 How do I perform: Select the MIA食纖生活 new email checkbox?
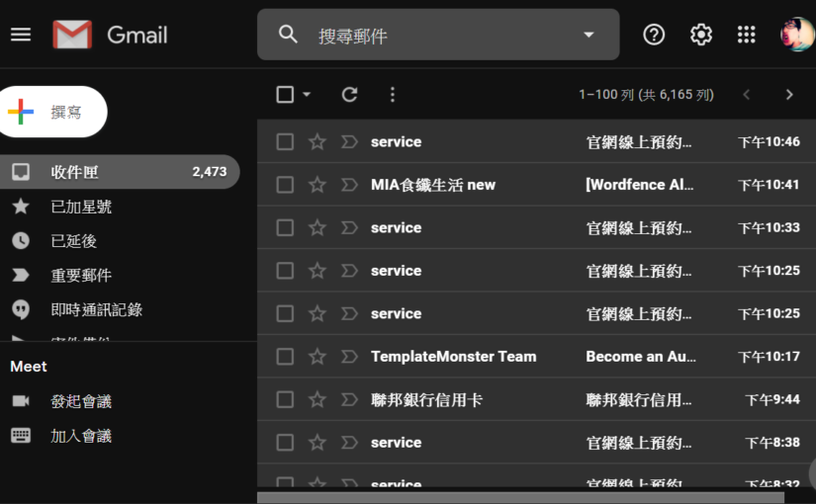(x=285, y=185)
